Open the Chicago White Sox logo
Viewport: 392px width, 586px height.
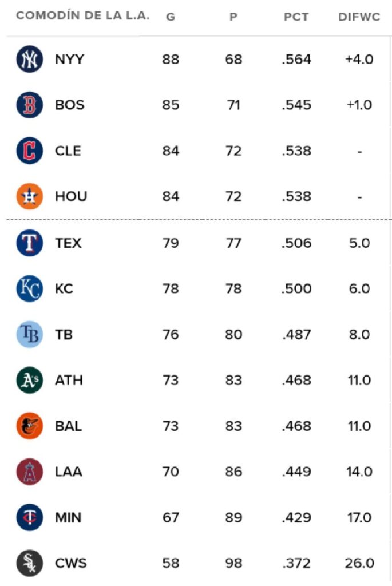click(x=30, y=564)
